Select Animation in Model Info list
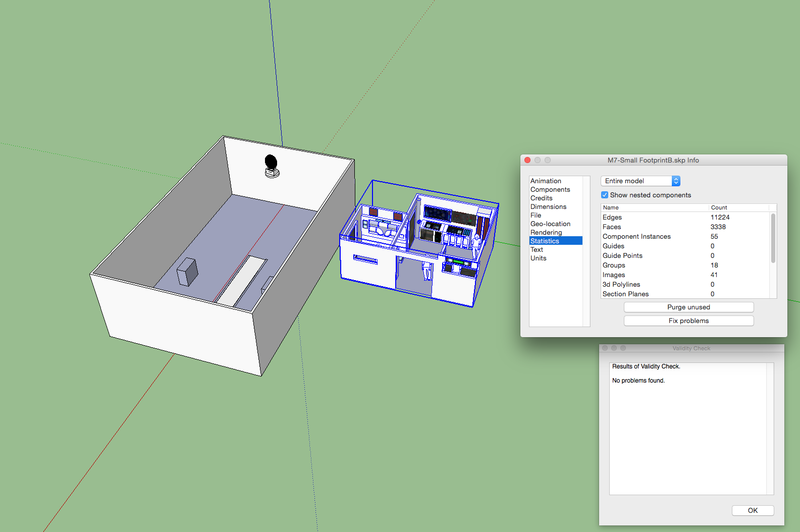 (x=546, y=181)
